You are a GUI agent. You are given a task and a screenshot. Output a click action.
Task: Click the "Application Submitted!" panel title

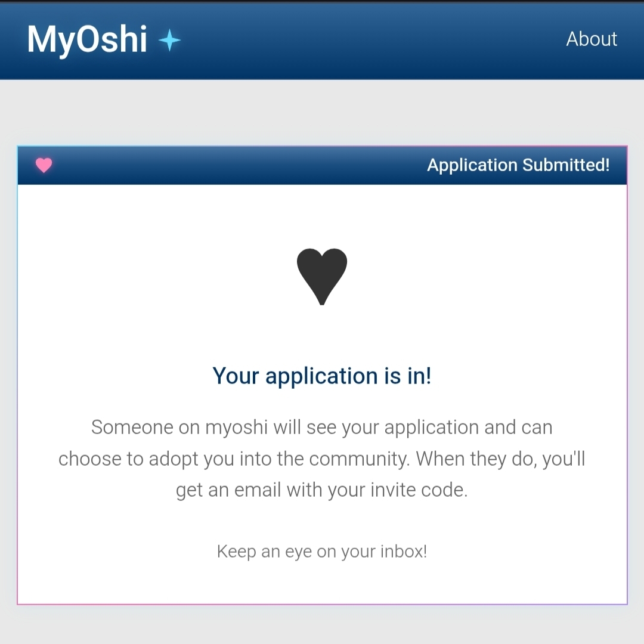(518, 165)
